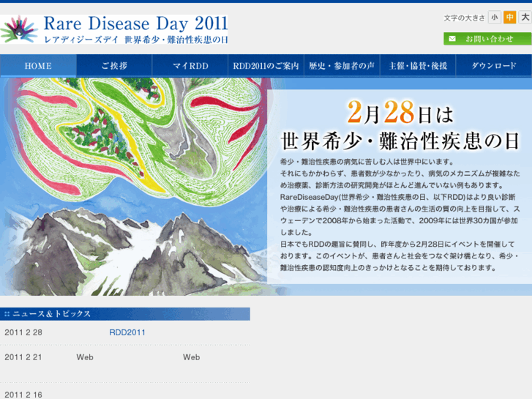532x399 pixels.
Task: Click the レアディジーズデイ subtitle text
Action: click(81, 40)
